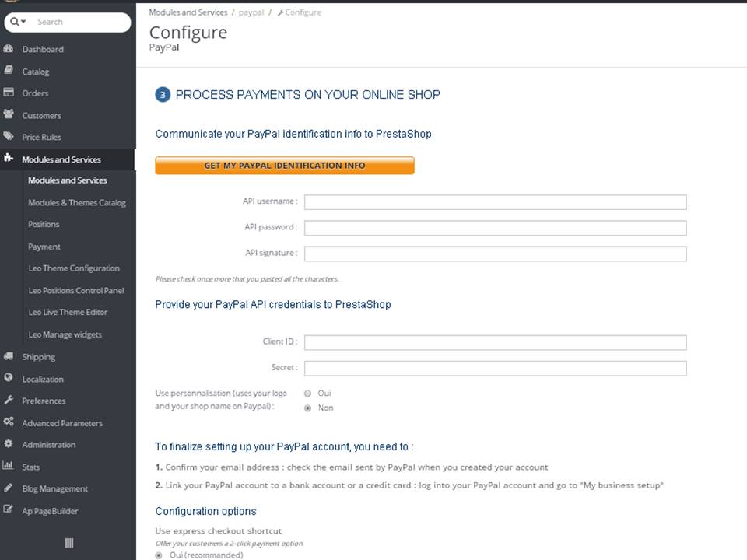The width and height of the screenshot is (747, 560).
Task: Collapse the sidebar menu with bars icon
Action: (x=68, y=543)
